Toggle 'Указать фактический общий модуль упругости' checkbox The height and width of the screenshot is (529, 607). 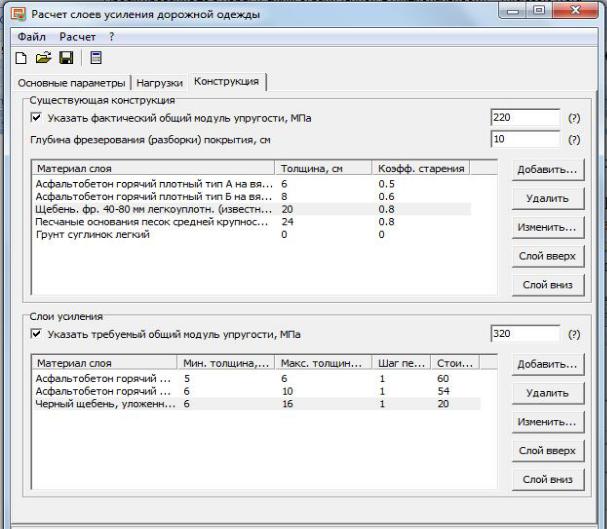click(x=37, y=118)
